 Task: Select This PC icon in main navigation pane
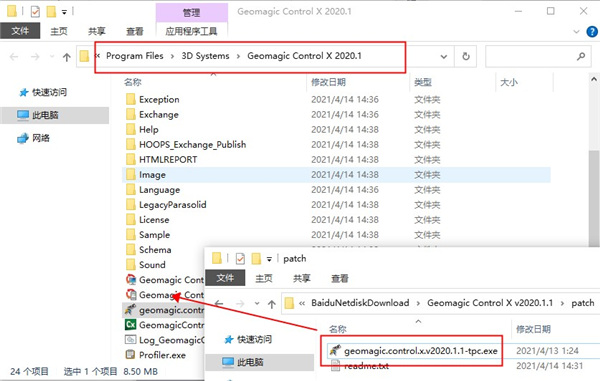(x=23, y=115)
